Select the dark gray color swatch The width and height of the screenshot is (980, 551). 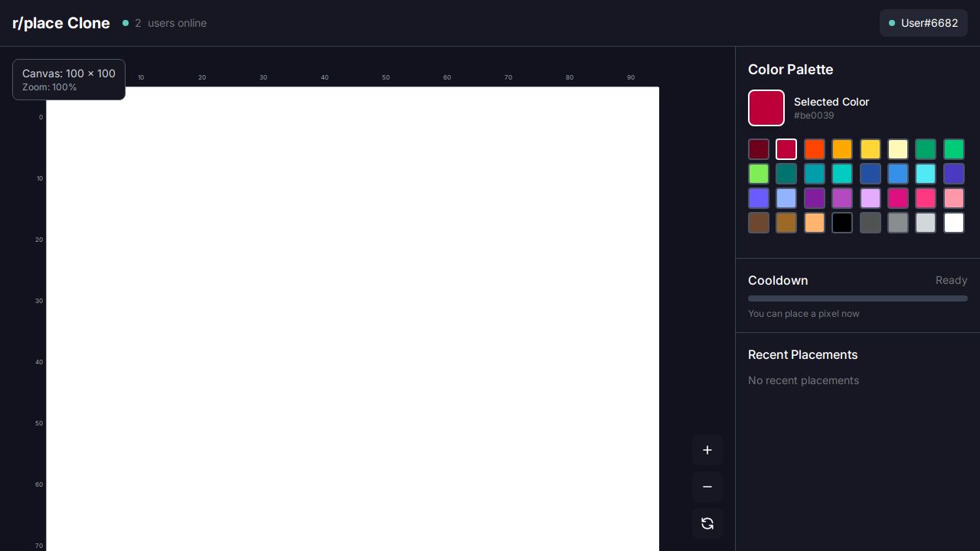(871, 223)
